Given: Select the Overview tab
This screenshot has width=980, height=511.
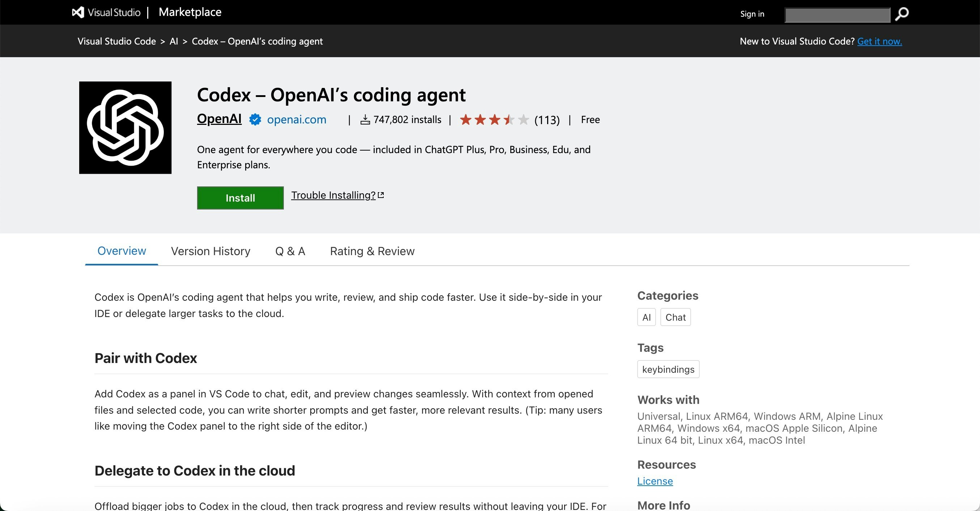Looking at the screenshot, I should pyautogui.click(x=122, y=251).
